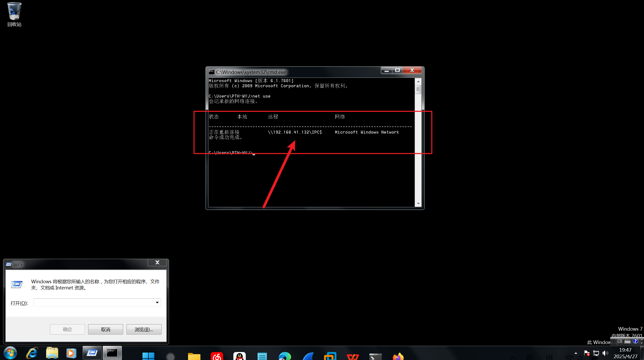Show hidden tray icons arrow
Image resolution: width=644 pixels, height=360 pixels.
576,353
